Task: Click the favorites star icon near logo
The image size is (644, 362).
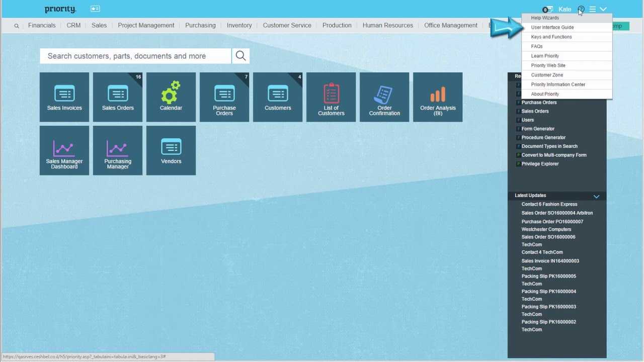Action: (95, 9)
